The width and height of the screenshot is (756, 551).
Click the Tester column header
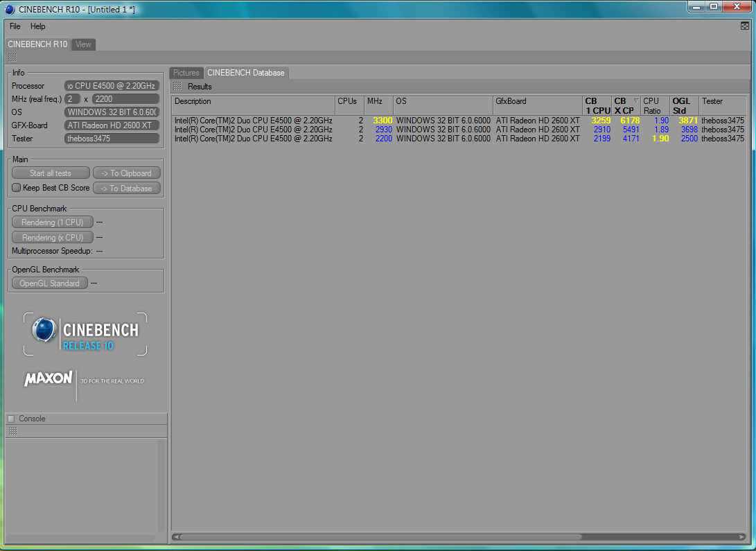[x=723, y=105]
